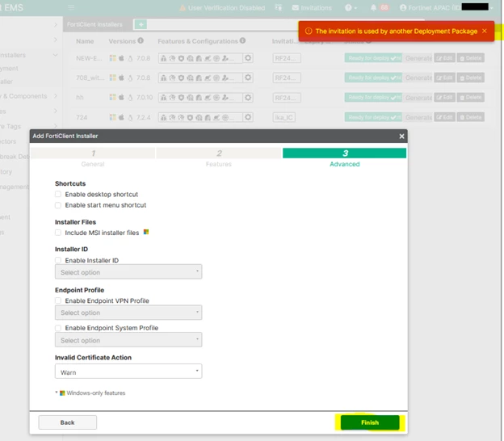This screenshot has height=441, width=504.
Task: Delete the 708_wit... installer
Action: click(x=471, y=78)
